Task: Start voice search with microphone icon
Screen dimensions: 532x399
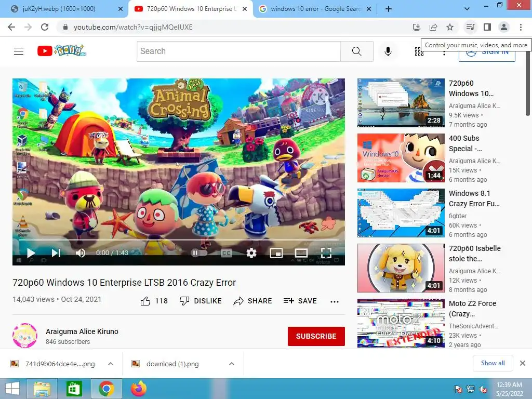Action: pos(388,51)
